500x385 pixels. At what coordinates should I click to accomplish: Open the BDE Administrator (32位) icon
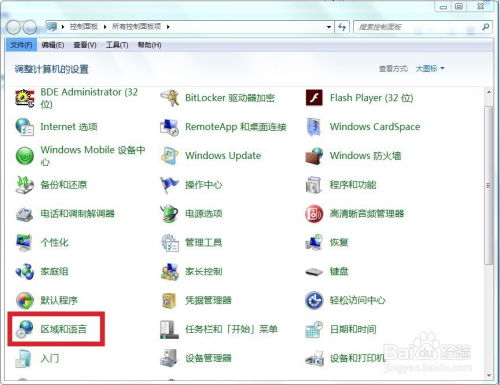coord(25,98)
